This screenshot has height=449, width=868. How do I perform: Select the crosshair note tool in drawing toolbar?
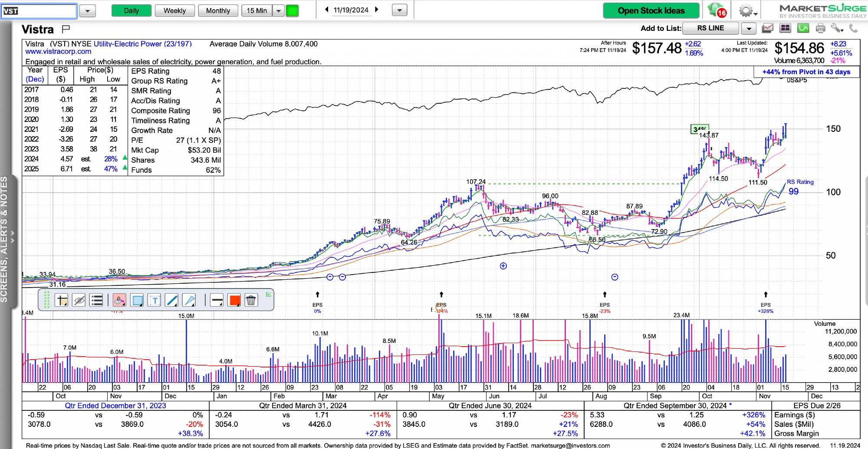(x=62, y=300)
